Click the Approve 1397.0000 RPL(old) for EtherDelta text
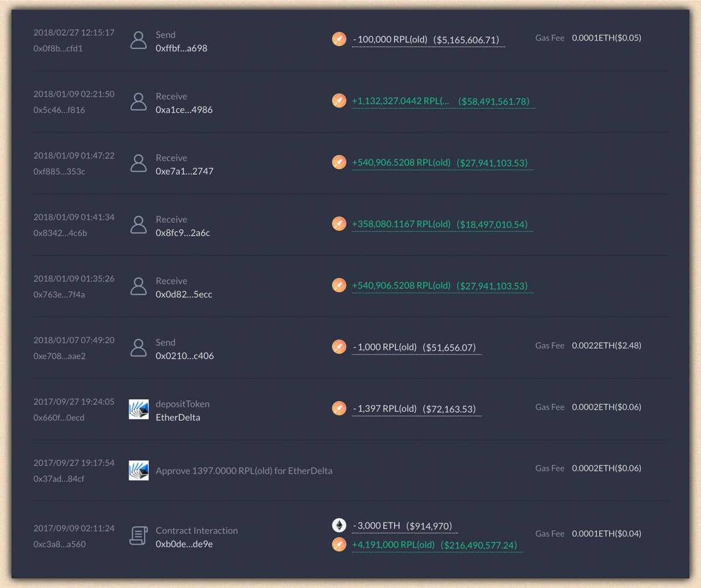 (244, 471)
